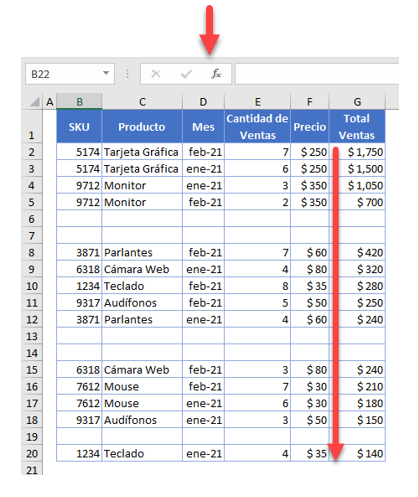Click the Total Ventas header cell

[x=357, y=127]
